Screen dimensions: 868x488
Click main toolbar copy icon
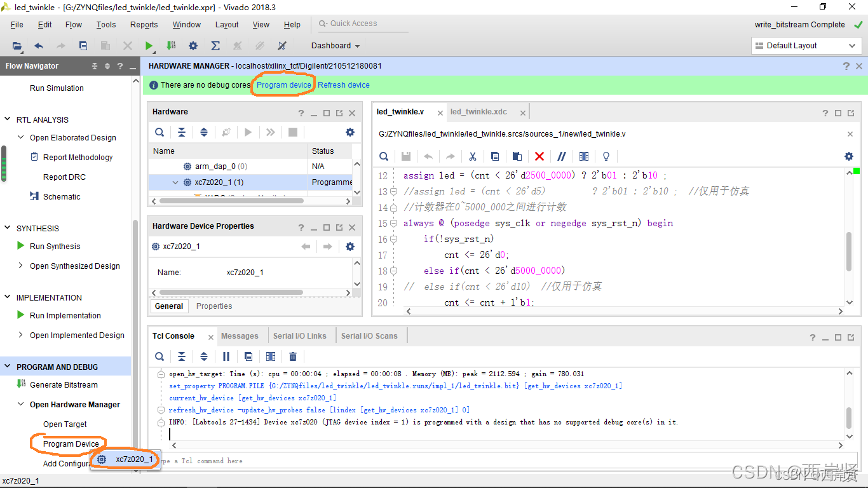click(83, 46)
